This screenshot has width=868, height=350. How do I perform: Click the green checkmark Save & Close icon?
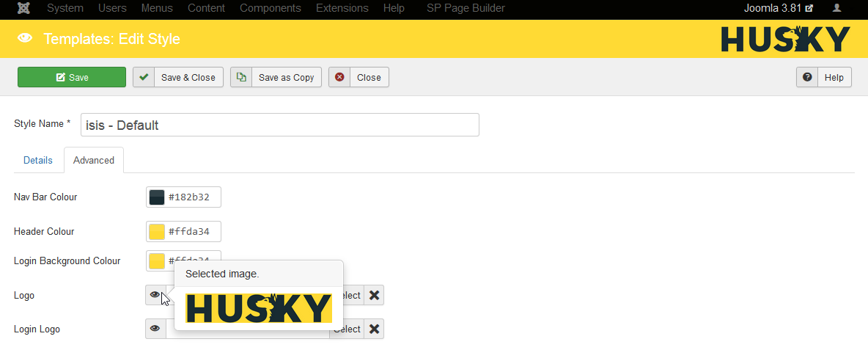point(144,77)
